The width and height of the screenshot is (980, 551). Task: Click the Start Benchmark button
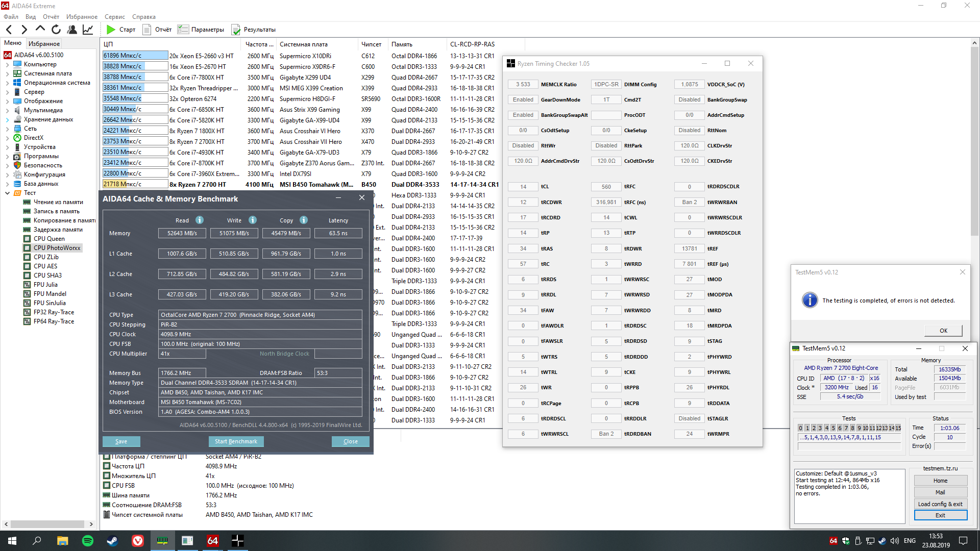coord(236,441)
